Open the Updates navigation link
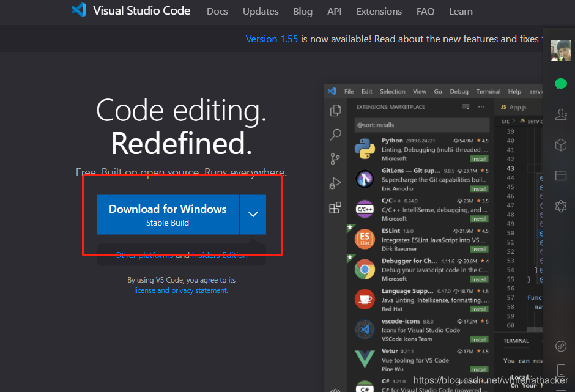575x392 pixels. pyautogui.click(x=261, y=12)
